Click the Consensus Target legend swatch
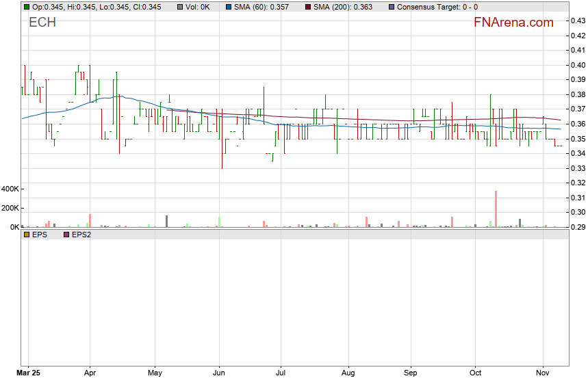The height and width of the screenshot is (387, 588). [391, 7]
